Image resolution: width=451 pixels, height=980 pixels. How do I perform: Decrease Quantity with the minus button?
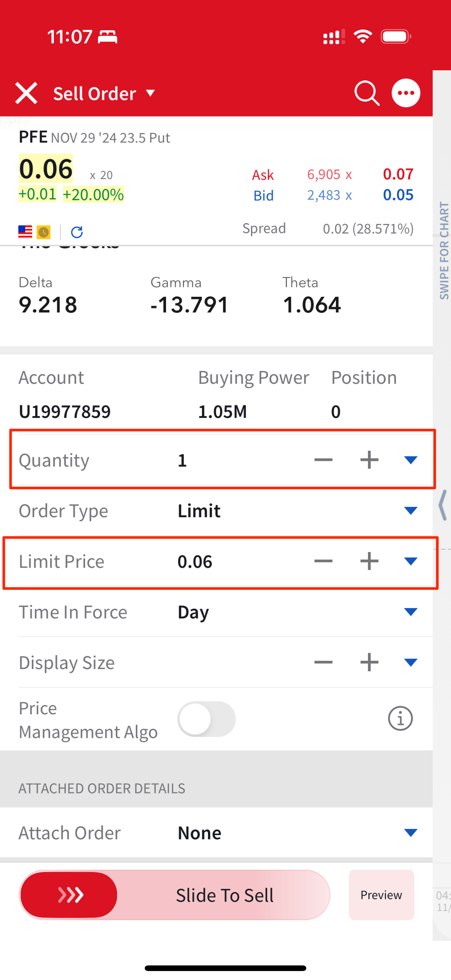pos(323,460)
